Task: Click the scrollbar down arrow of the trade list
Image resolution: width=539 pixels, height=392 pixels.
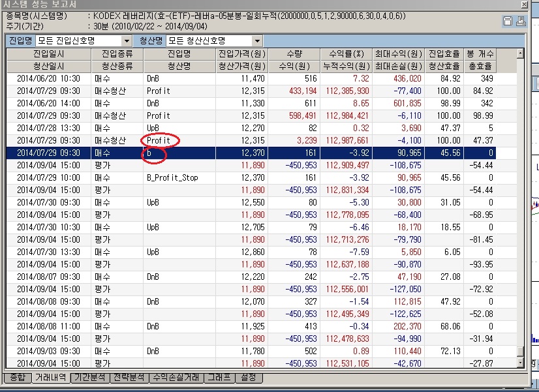Action: click(x=521, y=363)
